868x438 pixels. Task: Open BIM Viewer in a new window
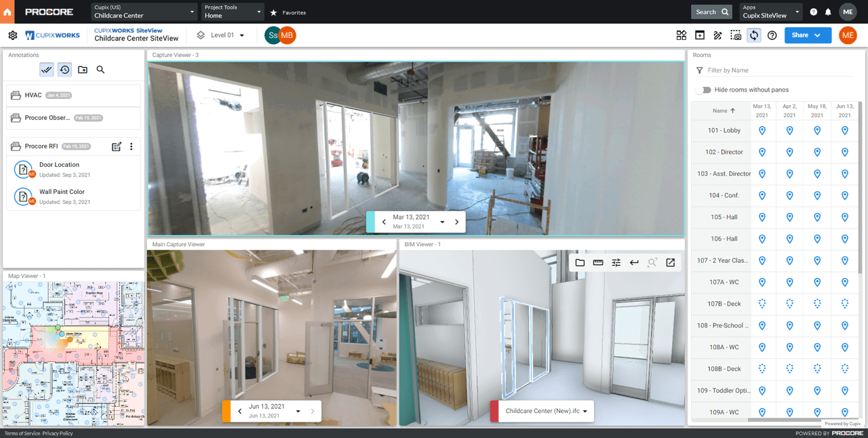click(670, 262)
